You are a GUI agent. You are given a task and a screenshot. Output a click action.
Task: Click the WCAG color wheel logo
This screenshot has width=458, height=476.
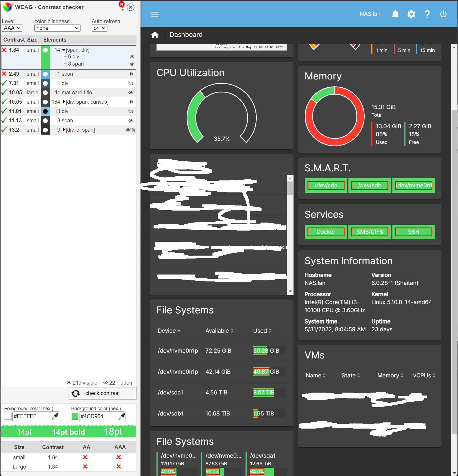[8, 7]
